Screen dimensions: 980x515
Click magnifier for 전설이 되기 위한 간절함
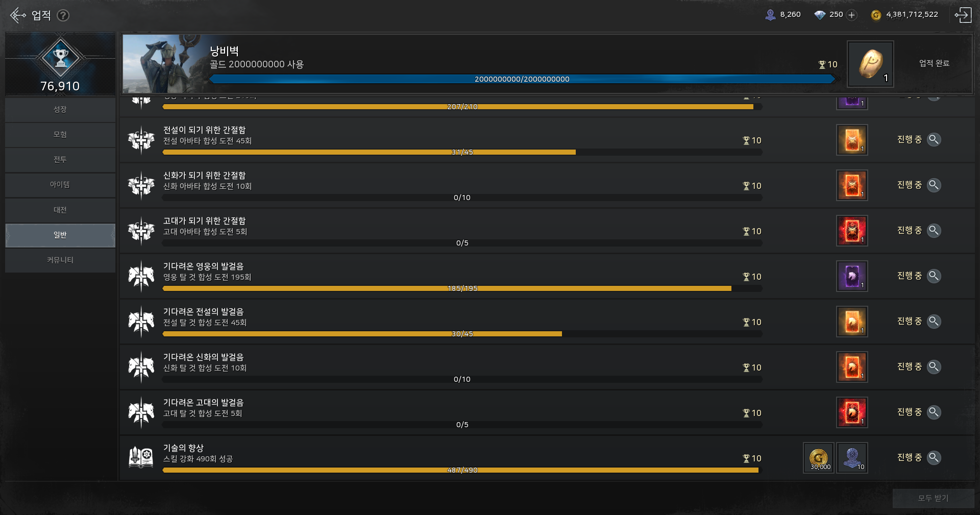click(x=934, y=139)
